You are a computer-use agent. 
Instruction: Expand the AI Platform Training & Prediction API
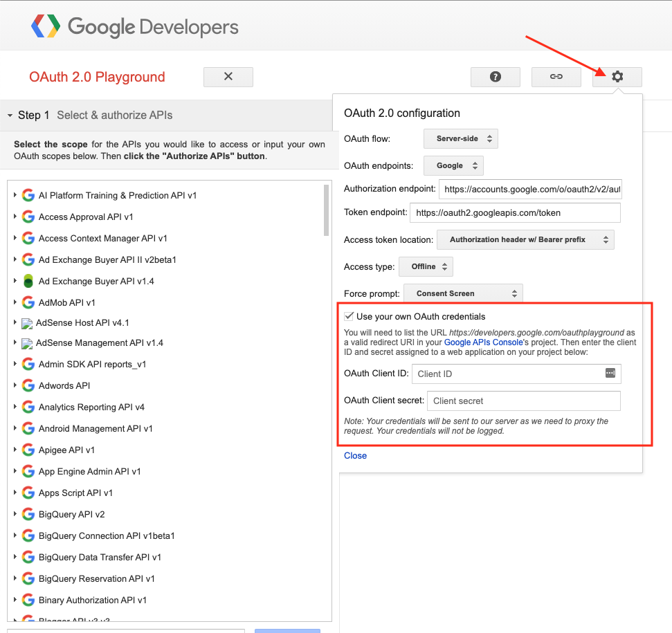pyautogui.click(x=15, y=195)
